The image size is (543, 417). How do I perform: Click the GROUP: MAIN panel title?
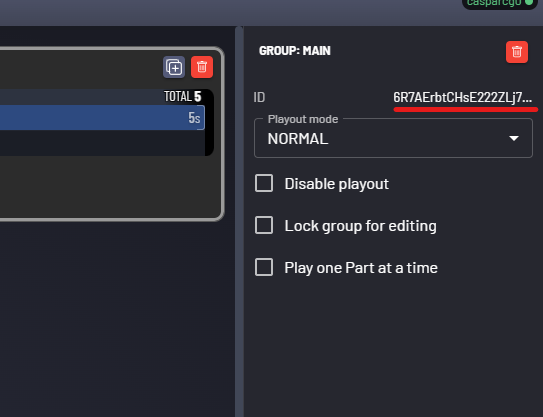(295, 51)
